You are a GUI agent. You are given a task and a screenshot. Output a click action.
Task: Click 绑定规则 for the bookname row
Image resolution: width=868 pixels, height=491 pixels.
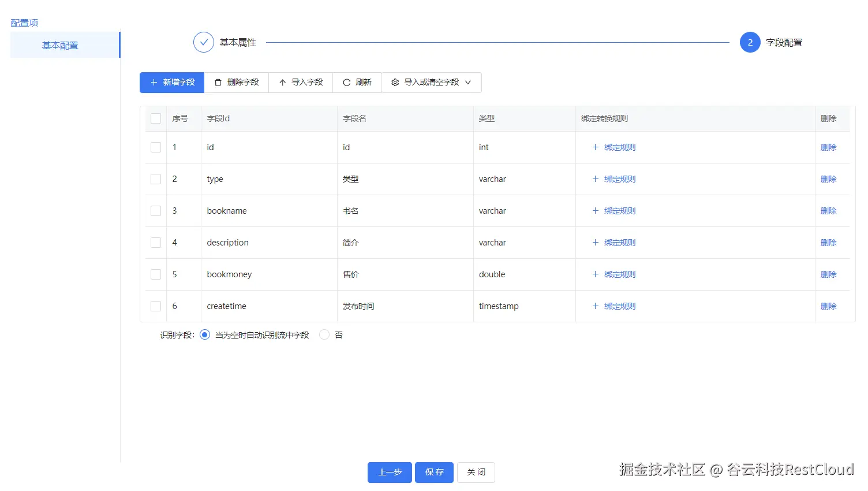pos(614,211)
